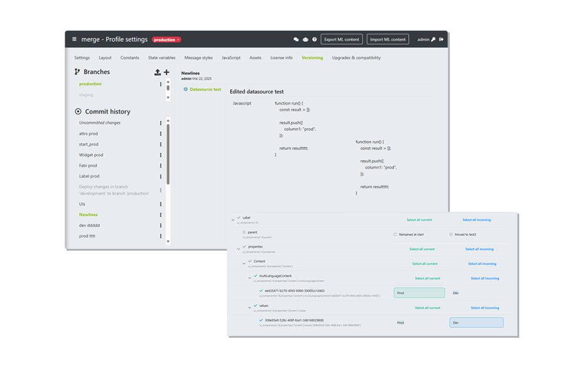Click the Export ML content button
The image size is (588, 366).
click(x=342, y=39)
